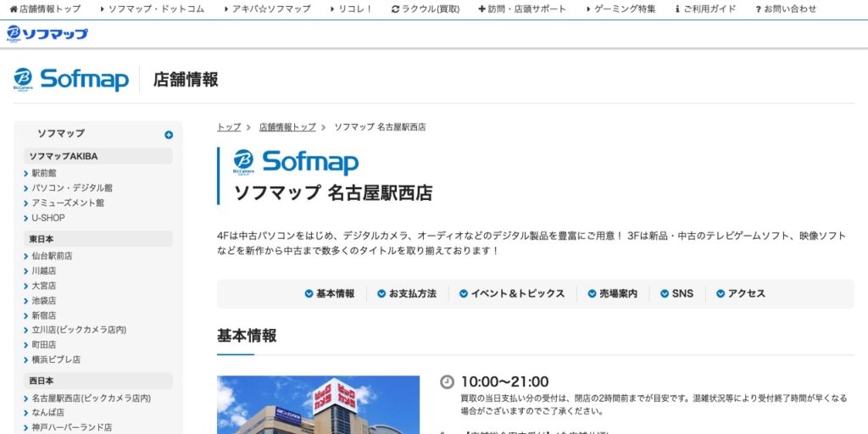Open 池袋店 in sidebar
868x434 pixels.
44,301
